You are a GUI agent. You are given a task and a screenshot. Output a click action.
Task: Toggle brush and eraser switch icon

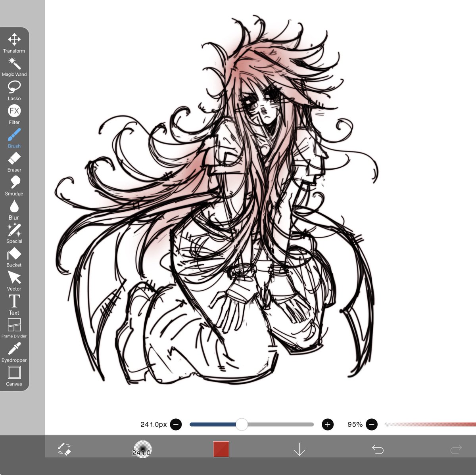(64, 449)
